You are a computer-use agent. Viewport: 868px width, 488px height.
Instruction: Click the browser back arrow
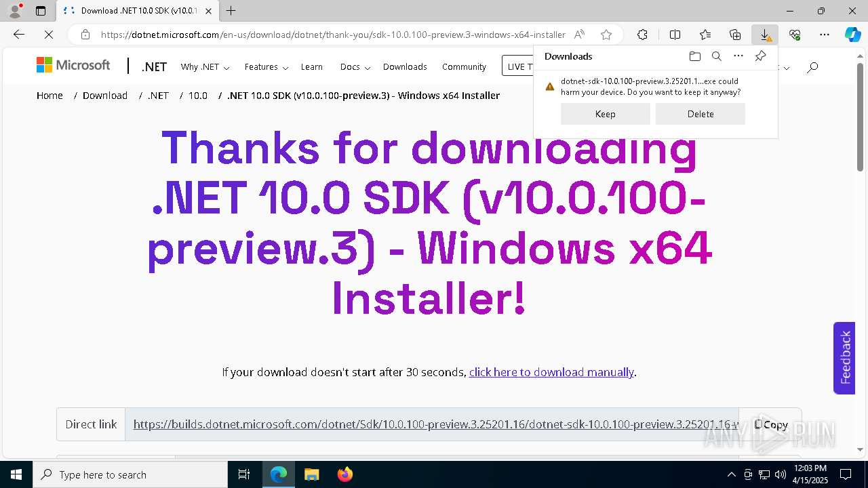[x=19, y=35]
